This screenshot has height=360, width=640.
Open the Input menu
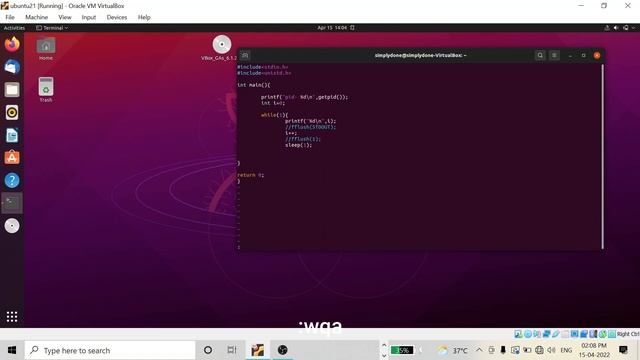click(89, 17)
